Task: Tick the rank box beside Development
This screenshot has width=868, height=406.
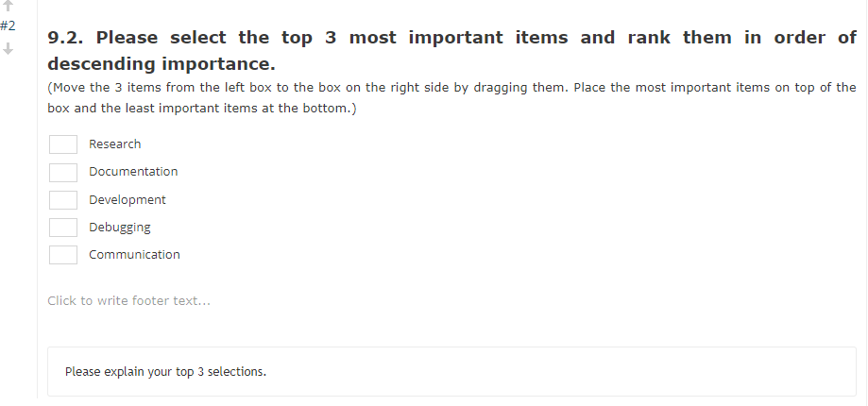Action: click(63, 200)
